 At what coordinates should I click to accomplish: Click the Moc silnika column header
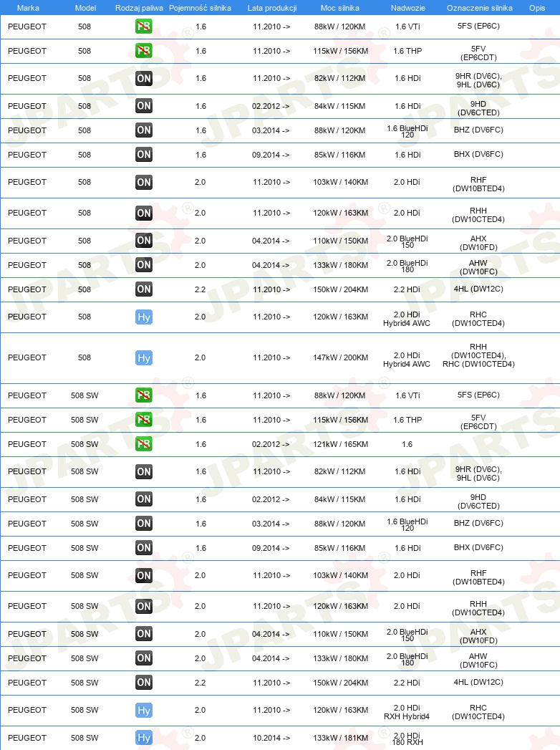(x=340, y=8)
